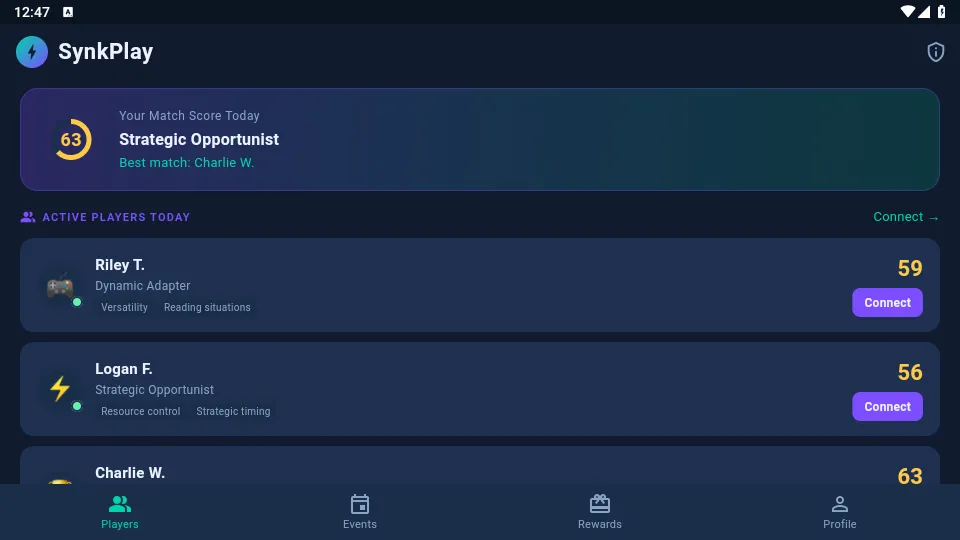The height and width of the screenshot is (540, 960).
Task: Tap Logan F.'s score 56
Action: (x=910, y=372)
